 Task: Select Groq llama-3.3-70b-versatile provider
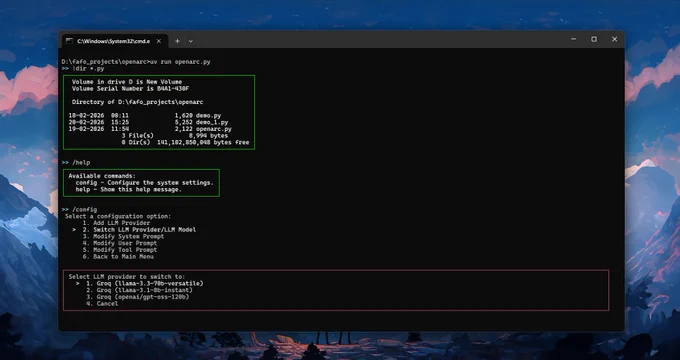pos(145,283)
